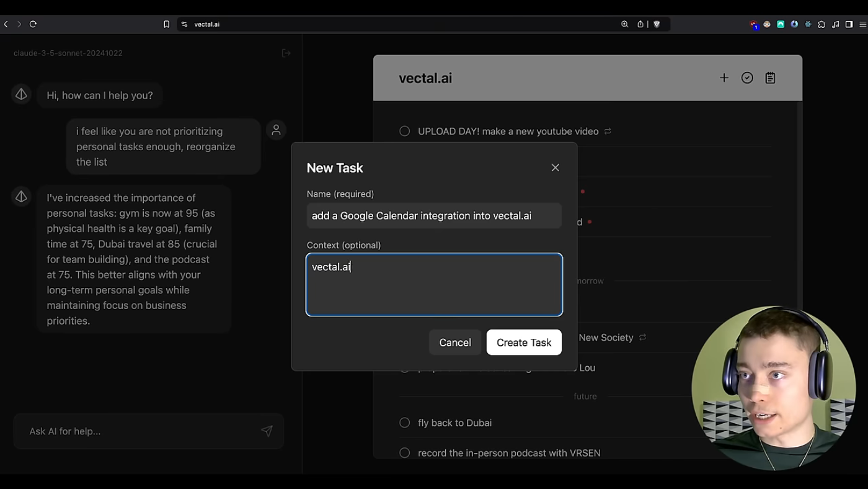Click the 'future' section label
868x489 pixels.
585,396
